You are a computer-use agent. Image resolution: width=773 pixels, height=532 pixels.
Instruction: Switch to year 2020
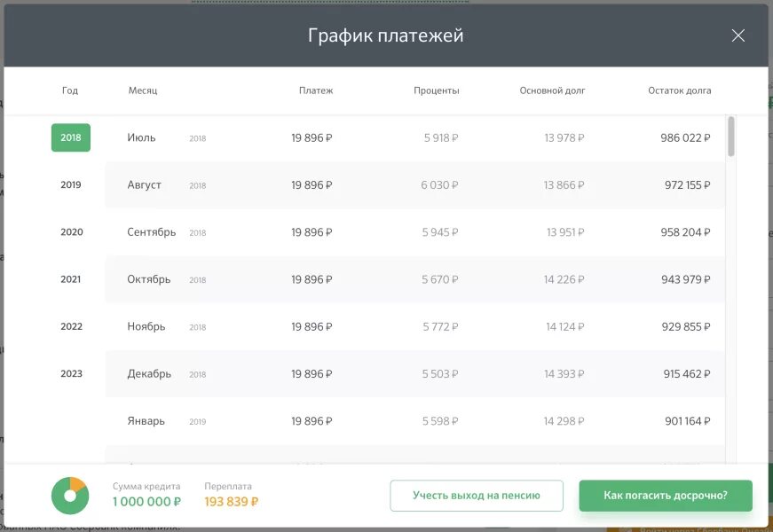(x=70, y=231)
